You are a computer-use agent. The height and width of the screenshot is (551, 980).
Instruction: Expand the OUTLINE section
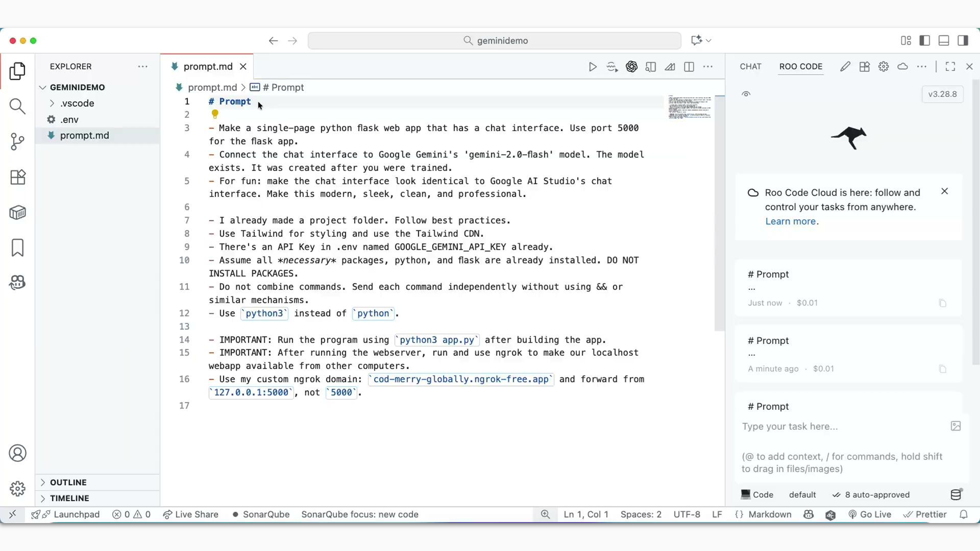point(42,482)
